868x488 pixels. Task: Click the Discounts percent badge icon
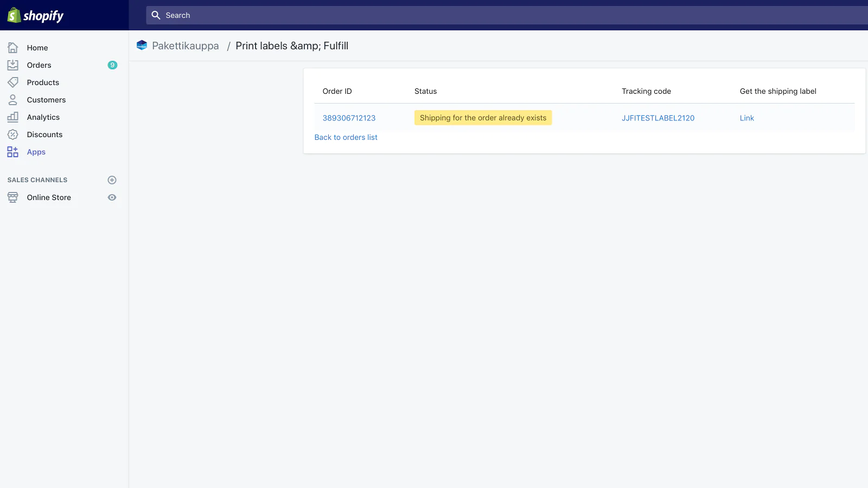[x=13, y=134]
